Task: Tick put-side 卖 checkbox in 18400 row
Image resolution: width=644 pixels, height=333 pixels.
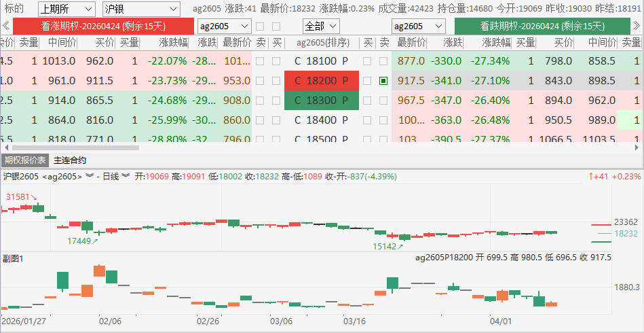Action: tap(383, 120)
